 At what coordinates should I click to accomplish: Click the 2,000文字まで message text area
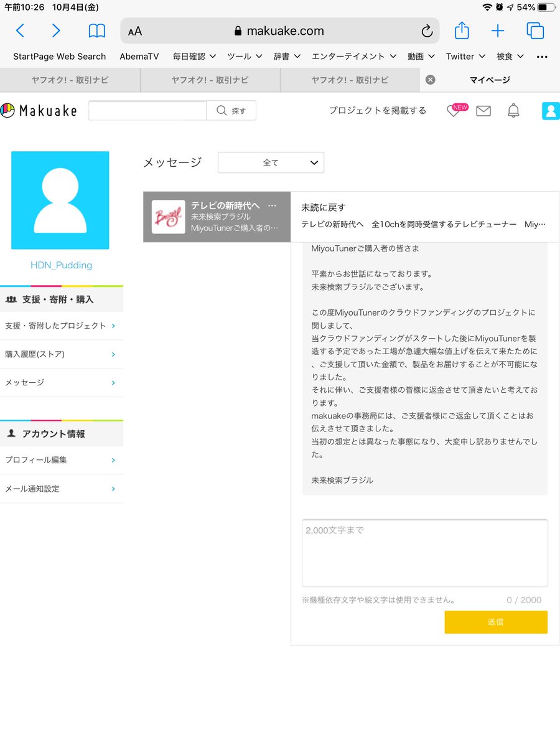[x=425, y=553]
